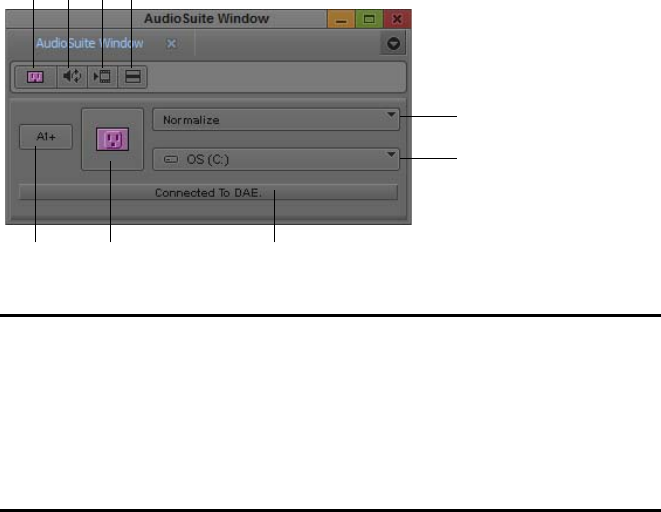Click the empty toolbar area beside icons
661x512 pixels.
(276, 77)
